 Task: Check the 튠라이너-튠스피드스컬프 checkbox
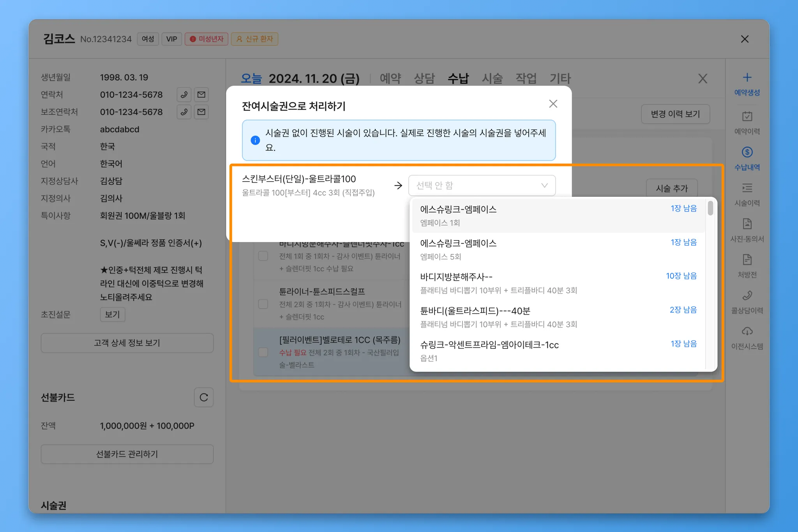pos(263,304)
